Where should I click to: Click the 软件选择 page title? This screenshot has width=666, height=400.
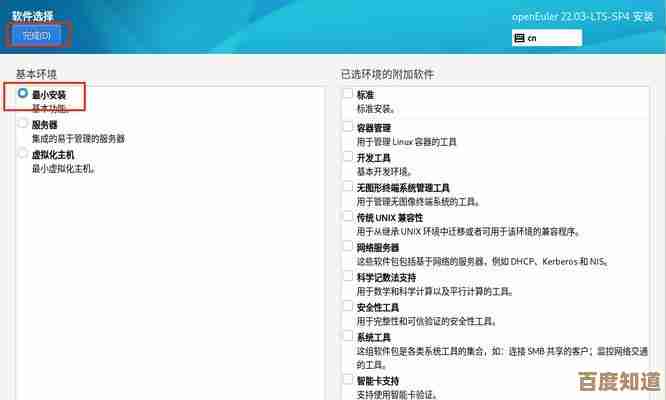pyautogui.click(x=33, y=17)
